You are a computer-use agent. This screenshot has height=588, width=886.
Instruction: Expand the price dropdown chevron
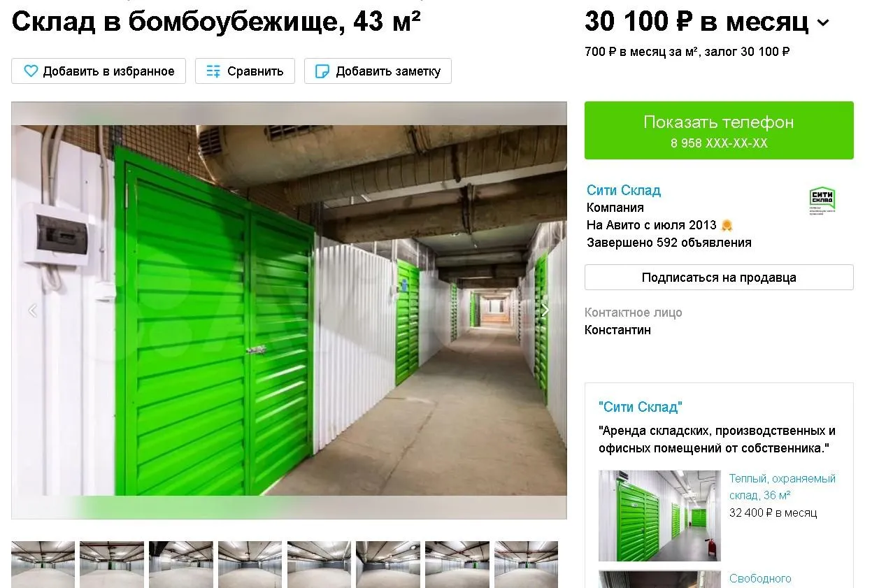click(x=823, y=22)
